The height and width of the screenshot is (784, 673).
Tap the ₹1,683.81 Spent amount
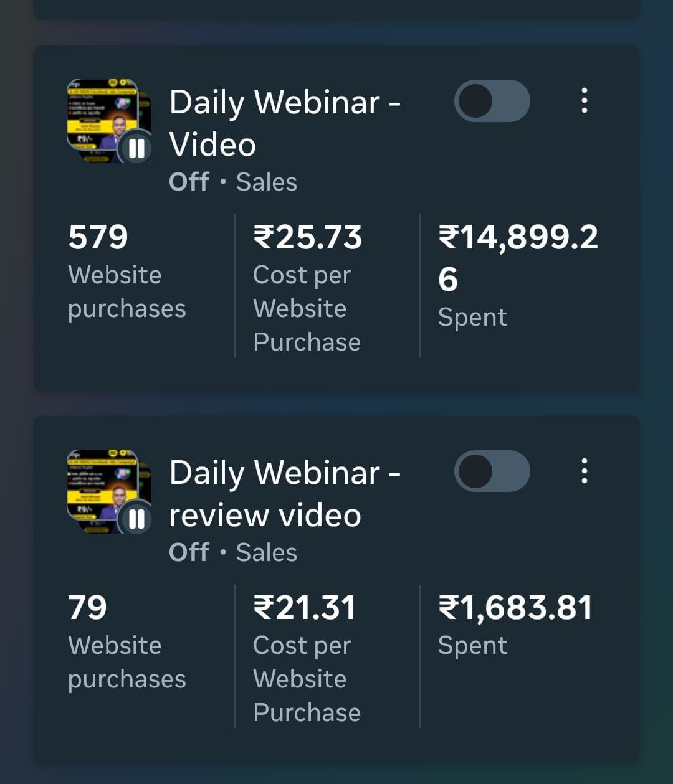pyautogui.click(x=515, y=608)
